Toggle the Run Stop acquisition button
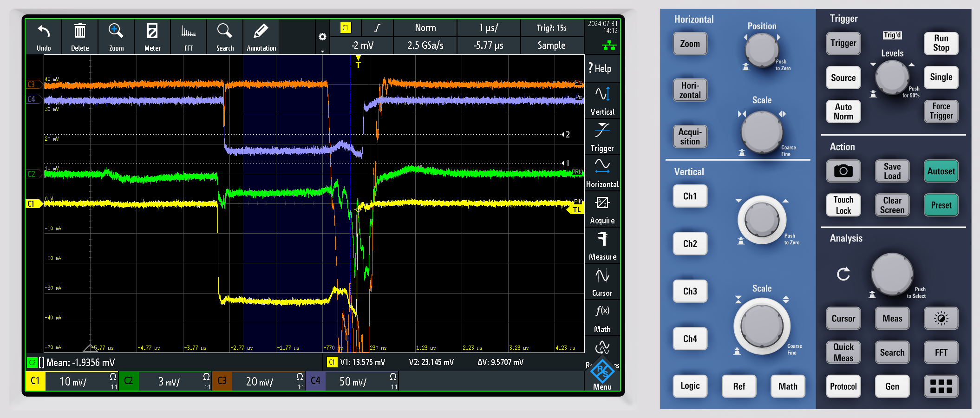Screen dimensions: 980x418 pyautogui.click(x=941, y=43)
